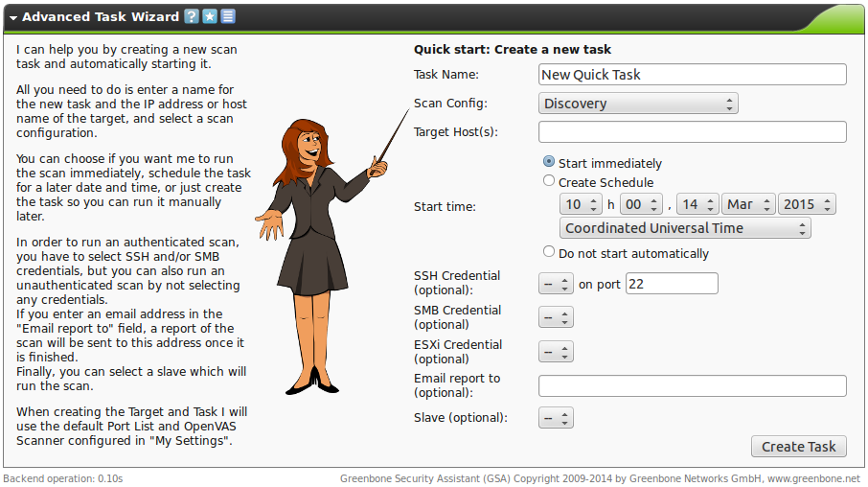Open the Scan Config Discovery dropdown
Image resolution: width=868 pixels, height=487 pixels.
(x=638, y=104)
